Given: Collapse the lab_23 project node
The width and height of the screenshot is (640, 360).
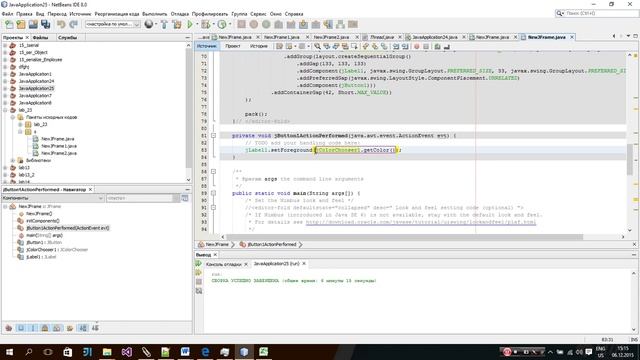Looking at the screenshot, I should pyautogui.click(x=5, y=110).
